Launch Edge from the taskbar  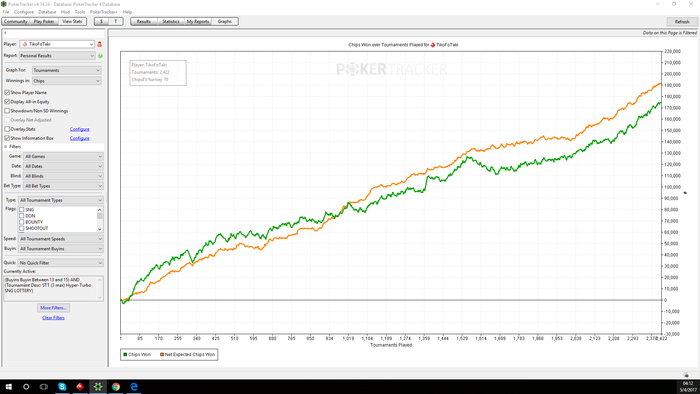(x=133, y=387)
